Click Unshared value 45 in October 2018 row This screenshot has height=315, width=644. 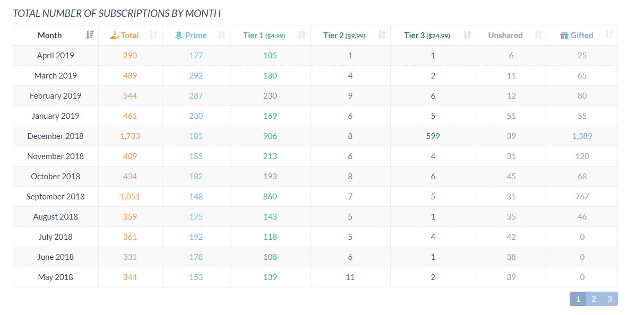[511, 176]
